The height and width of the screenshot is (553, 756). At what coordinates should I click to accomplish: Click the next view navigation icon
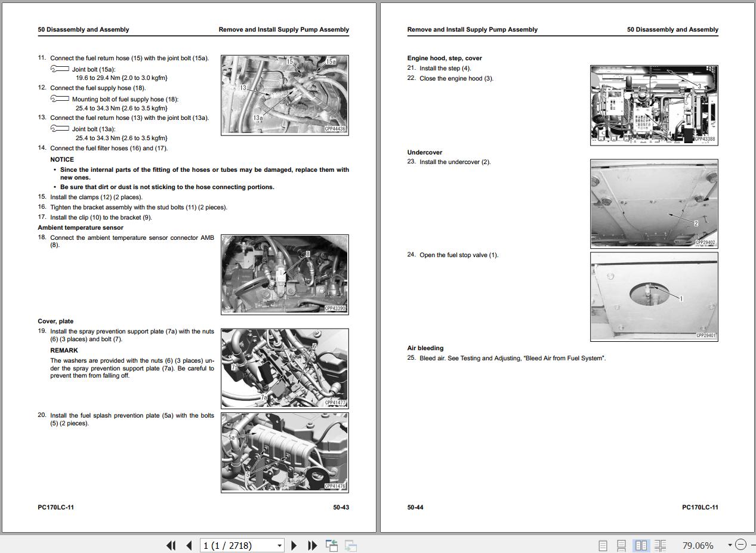[351, 545]
